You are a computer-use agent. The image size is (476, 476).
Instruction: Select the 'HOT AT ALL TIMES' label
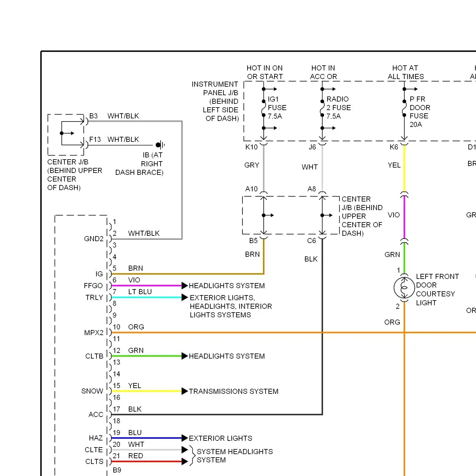point(406,72)
